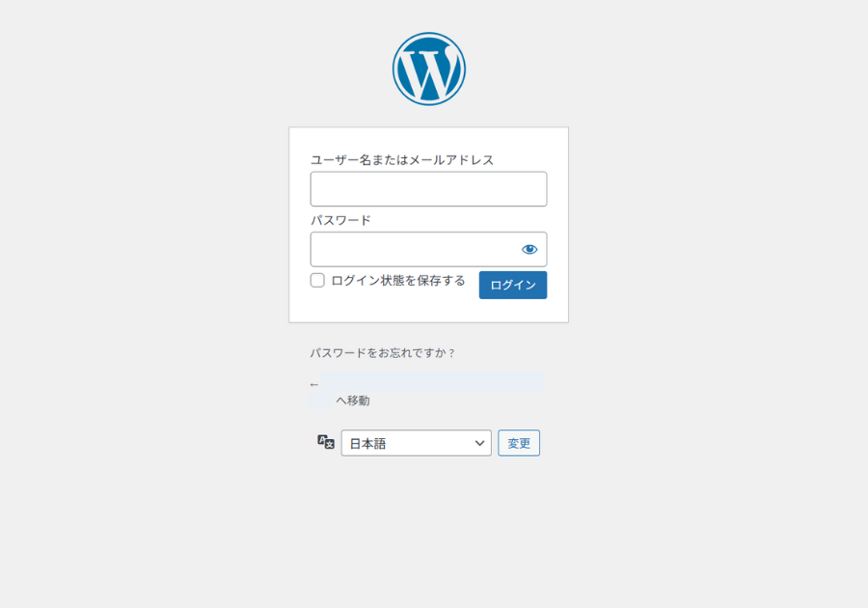Viewport: 868px width, 608px height.
Task: Click the WordPress logo
Action: pyautogui.click(x=428, y=69)
